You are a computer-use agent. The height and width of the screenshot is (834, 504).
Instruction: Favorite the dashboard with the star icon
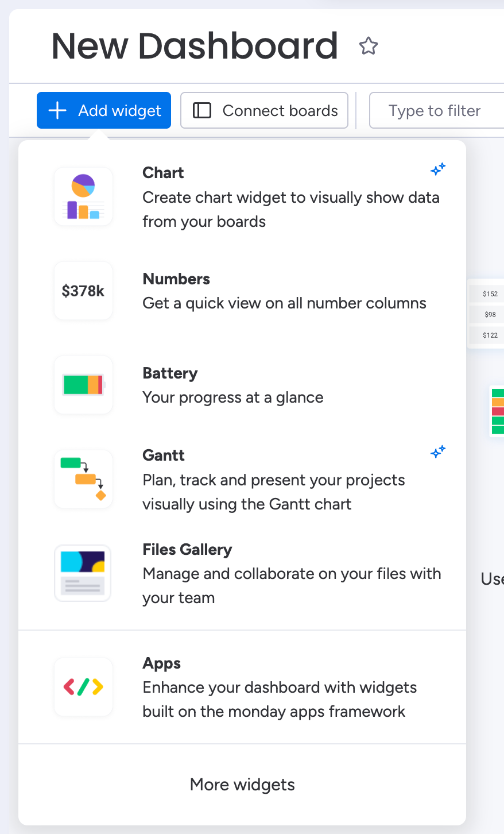pos(369,46)
